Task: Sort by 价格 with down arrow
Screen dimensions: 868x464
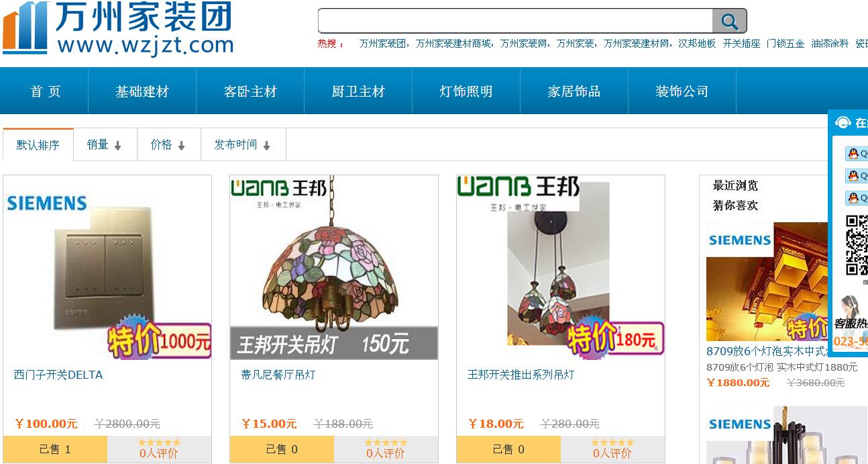Action: 168,144
